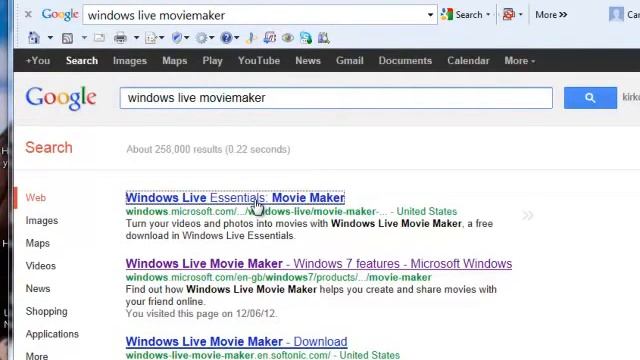Click the Skype icon in the command bar
The height and width of the screenshot is (360, 640).
[306, 38]
